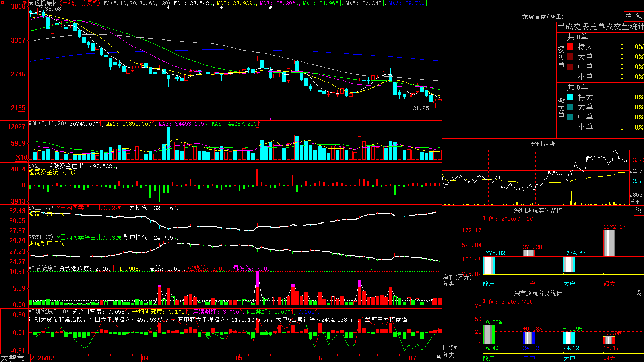The height and width of the screenshot is (362, 644).
Task: Click the 委卖单 vertical label
Action: tap(561, 107)
